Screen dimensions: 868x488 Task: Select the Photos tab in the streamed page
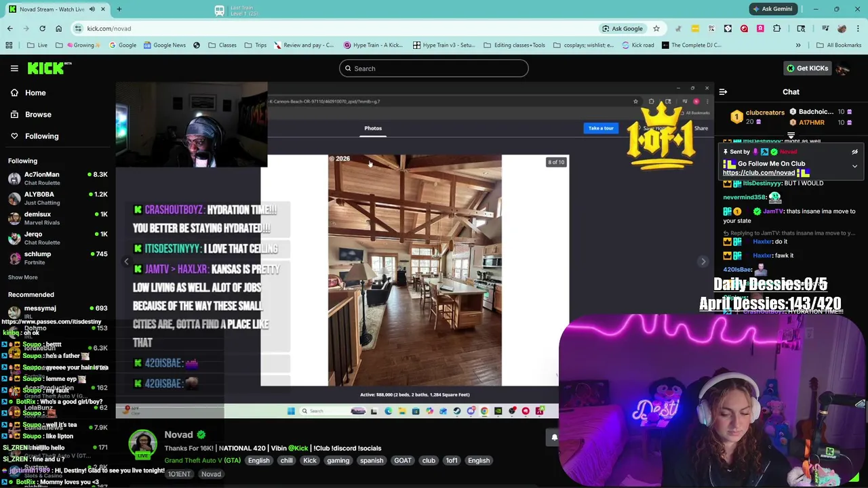(x=373, y=128)
